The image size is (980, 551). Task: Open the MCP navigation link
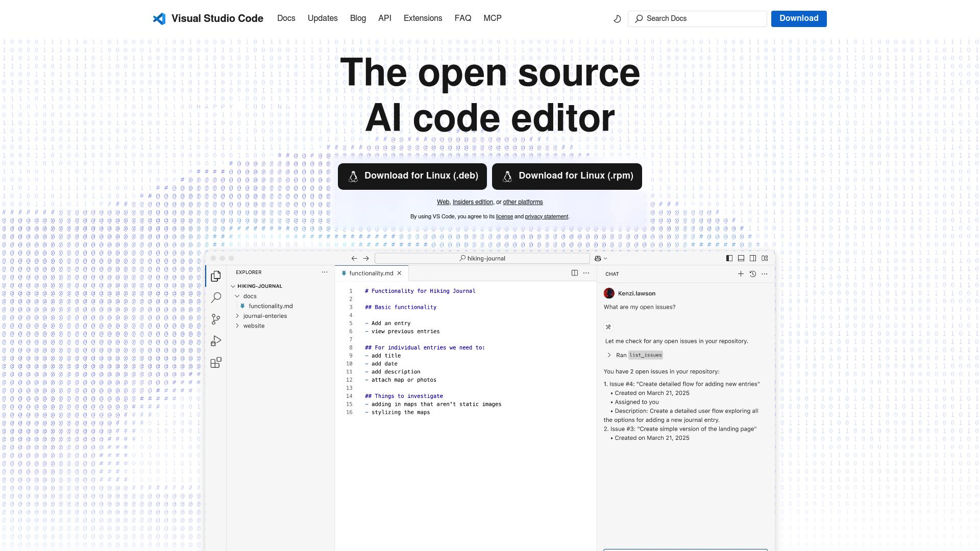coord(493,18)
